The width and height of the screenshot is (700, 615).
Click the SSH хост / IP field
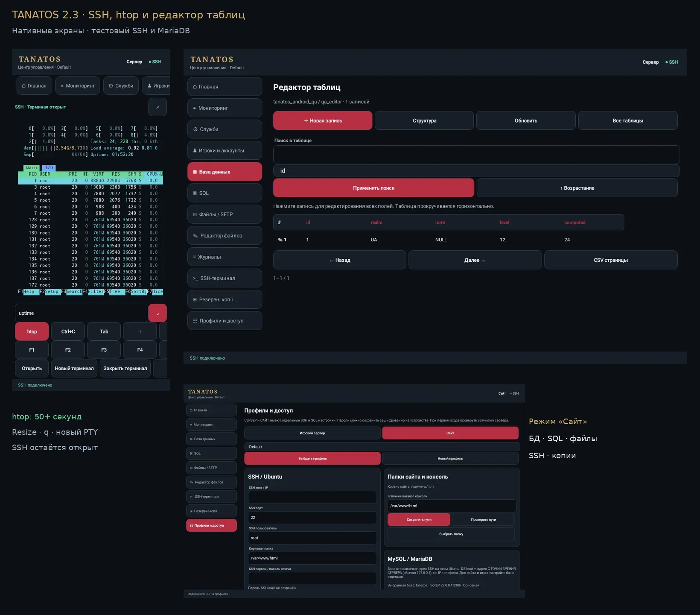coord(312,497)
